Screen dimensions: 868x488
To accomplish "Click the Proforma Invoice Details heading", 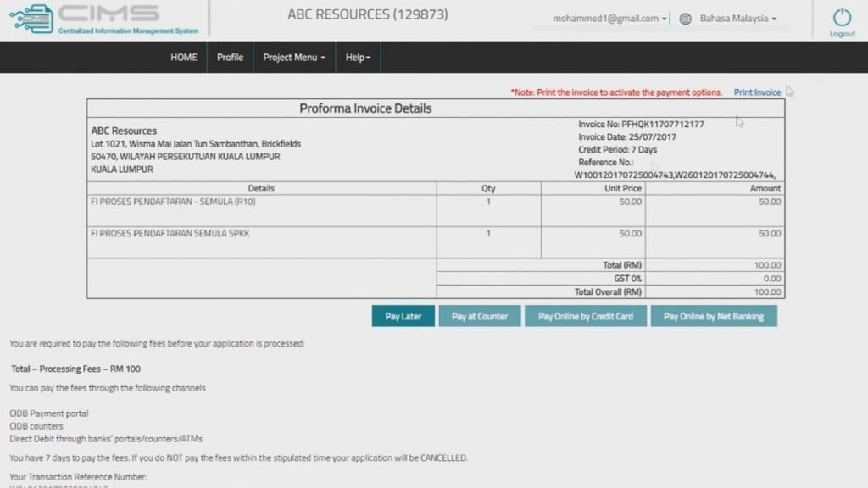I will tap(365, 108).
